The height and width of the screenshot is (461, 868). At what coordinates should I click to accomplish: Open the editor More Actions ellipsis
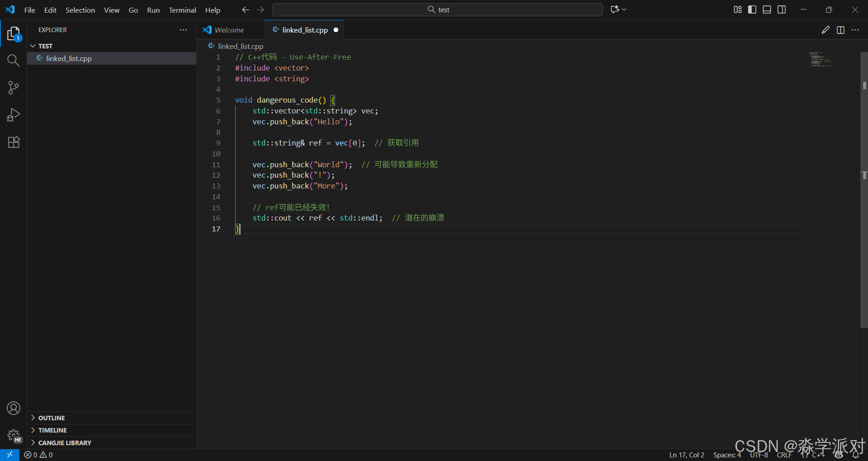pyautogui.click(x=855, y=30)
